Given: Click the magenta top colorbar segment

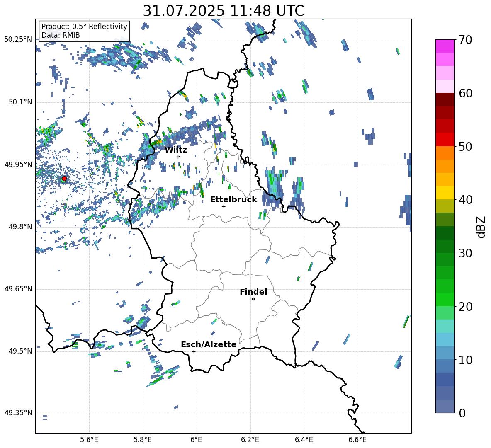Looking at the screenshot, I should coord(445,46).
